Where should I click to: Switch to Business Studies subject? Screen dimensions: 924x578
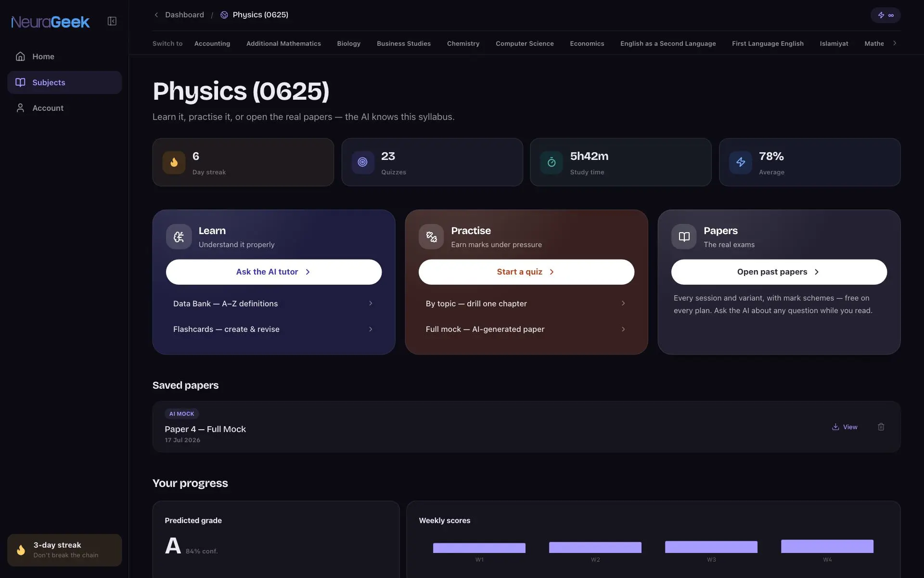pos(404,43)
